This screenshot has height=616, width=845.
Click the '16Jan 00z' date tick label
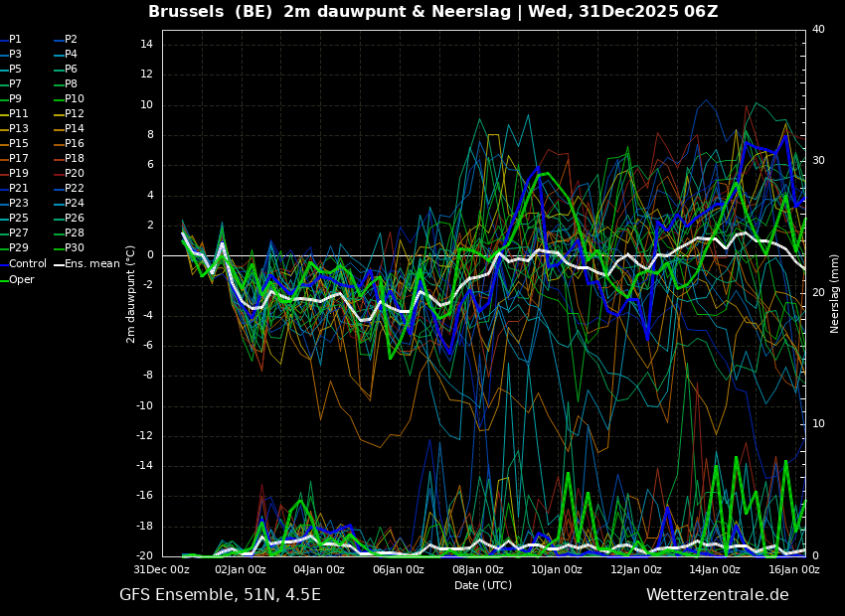[792, 569]
